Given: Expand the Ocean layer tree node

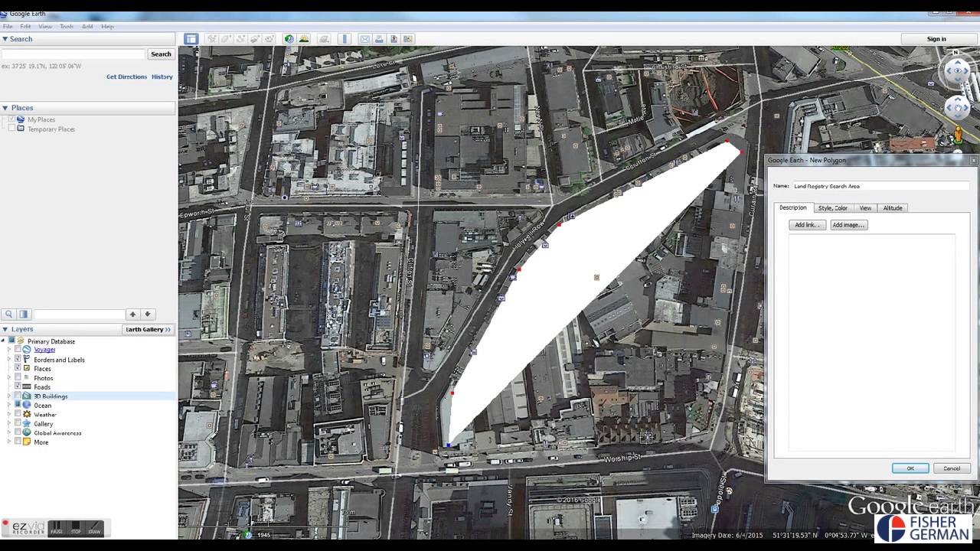Looking at the screenshot, I should (x=9, y=405).
